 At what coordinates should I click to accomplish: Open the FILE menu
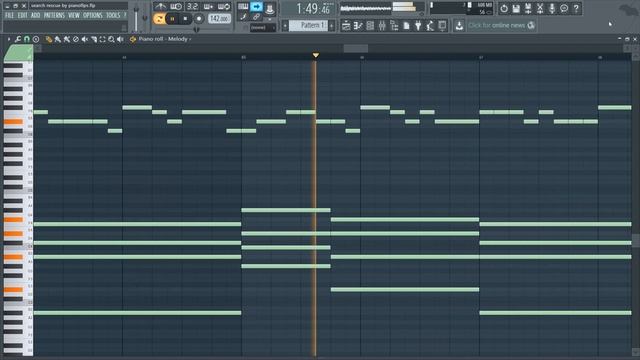tap(9, 16)
